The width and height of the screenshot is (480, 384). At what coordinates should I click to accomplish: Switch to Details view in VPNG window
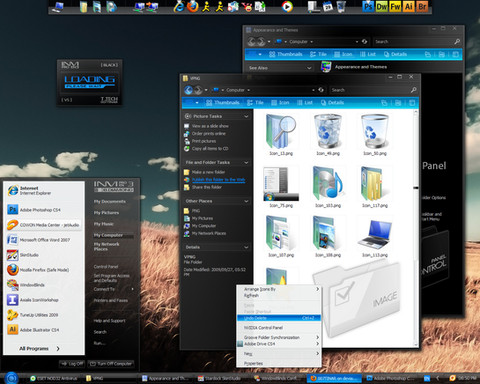[332, 103]
